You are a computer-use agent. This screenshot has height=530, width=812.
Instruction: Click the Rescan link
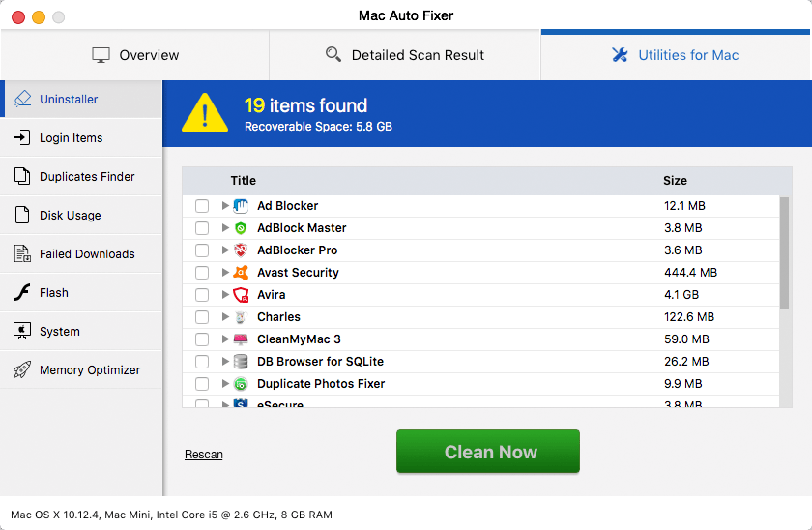coord(204,455)
